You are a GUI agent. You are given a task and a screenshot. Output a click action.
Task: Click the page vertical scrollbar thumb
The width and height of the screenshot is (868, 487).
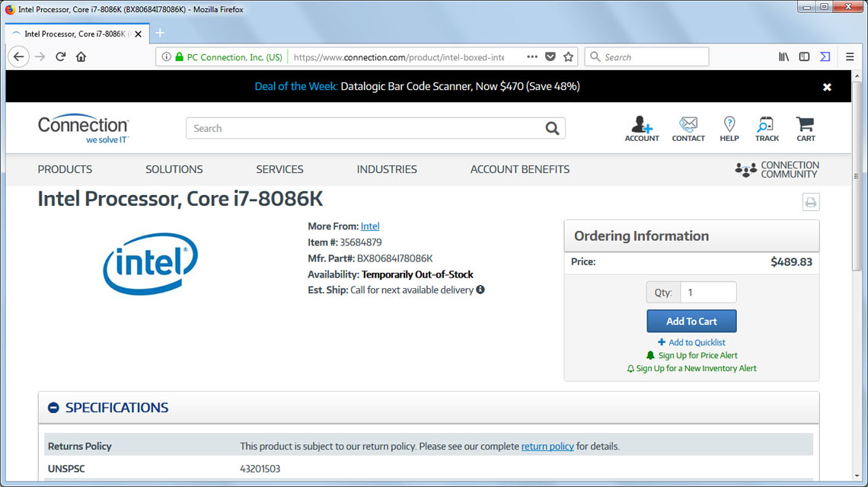(857, 175)
